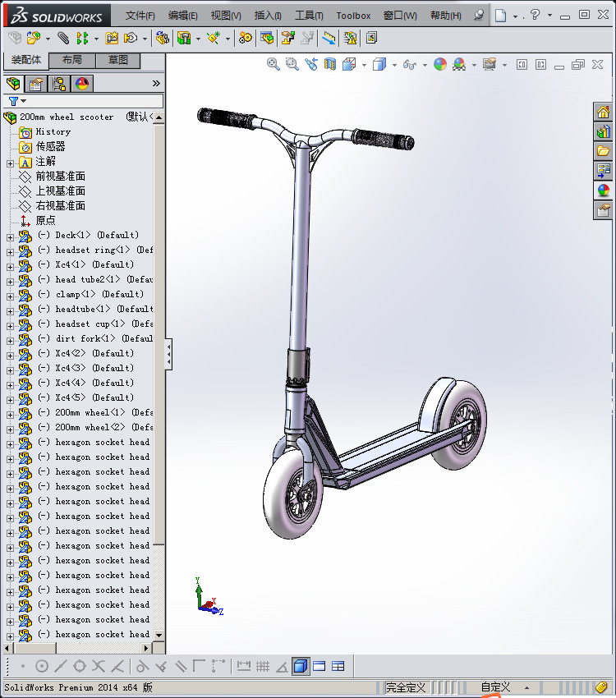Open the 工具(T) menu
The image size is (616, 698).
tap(309, 16)
